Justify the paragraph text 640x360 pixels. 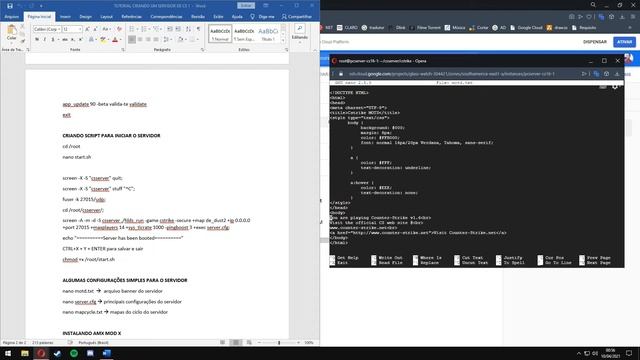pyautogui.click(x=156, y=40)
